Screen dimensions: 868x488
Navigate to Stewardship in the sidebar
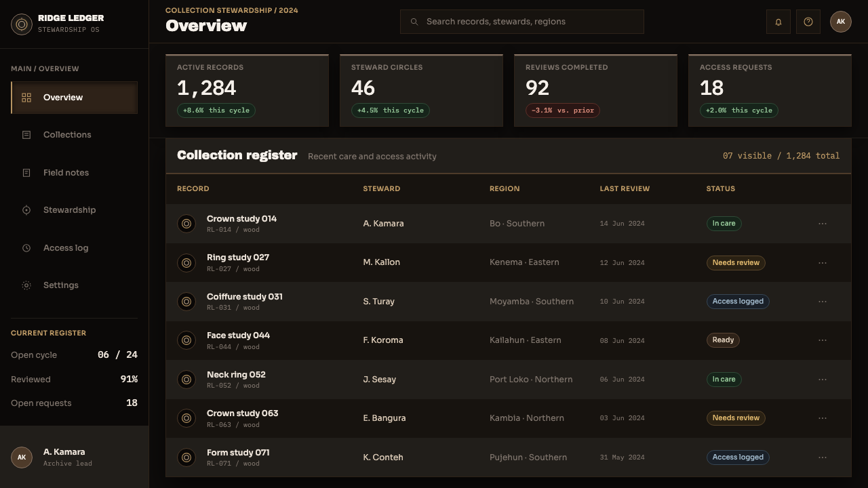75,210
